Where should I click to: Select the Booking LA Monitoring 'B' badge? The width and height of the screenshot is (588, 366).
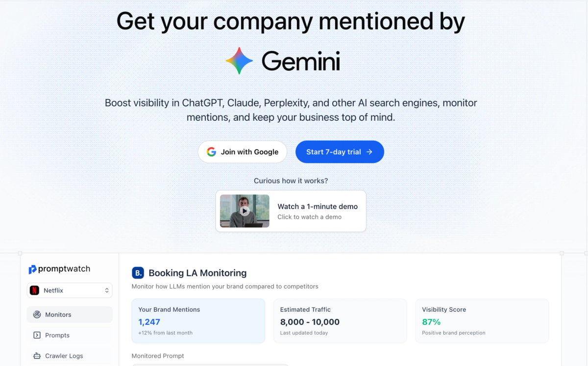pyautogui.click(x=137, y=273)
